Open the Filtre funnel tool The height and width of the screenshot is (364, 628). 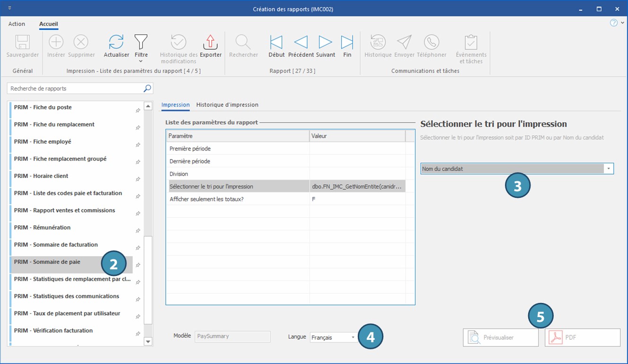tap(141, 43)
